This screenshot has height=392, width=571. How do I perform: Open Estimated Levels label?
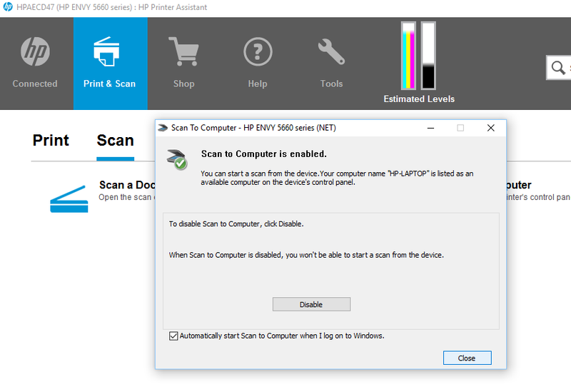pos(419,99)
